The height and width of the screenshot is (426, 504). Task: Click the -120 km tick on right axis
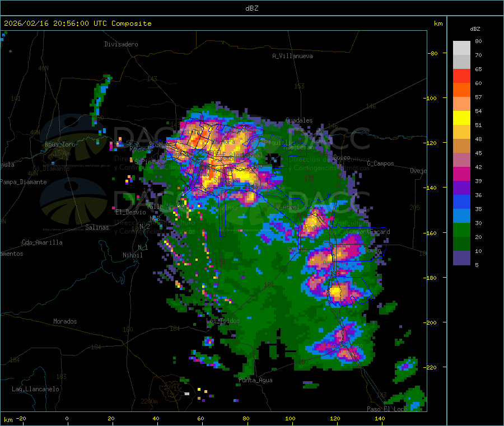[x=430, y=143]
